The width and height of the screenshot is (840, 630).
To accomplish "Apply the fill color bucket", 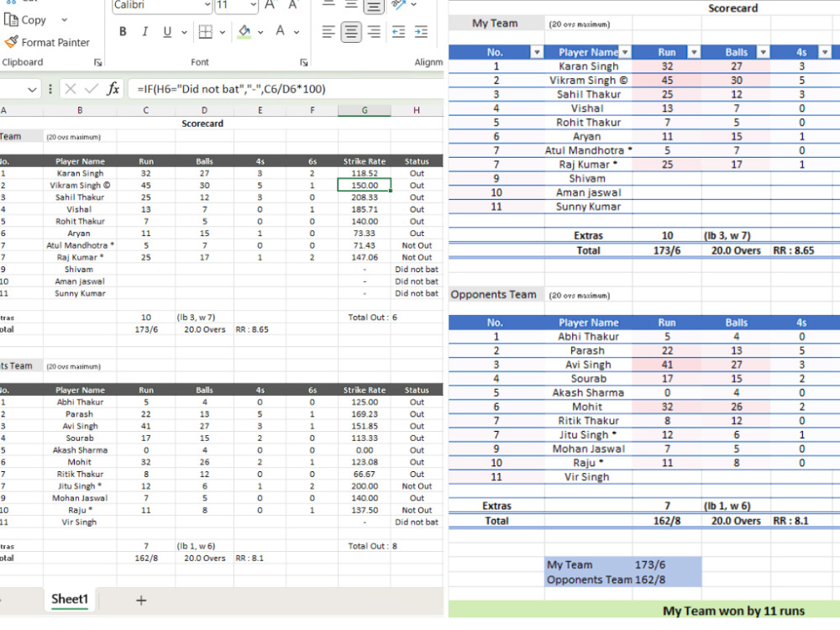I will point(244,32).
